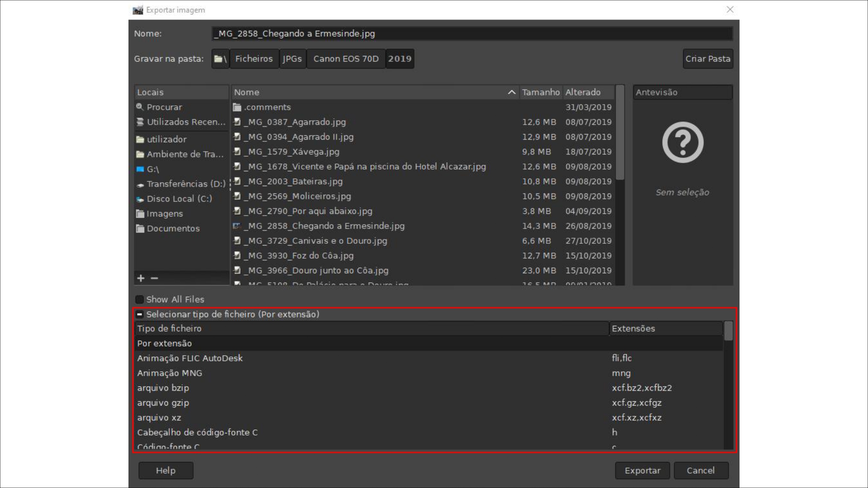Select the G:\ drive icon
This screenshot has height=488, width=868.
(x=140, y=169)
